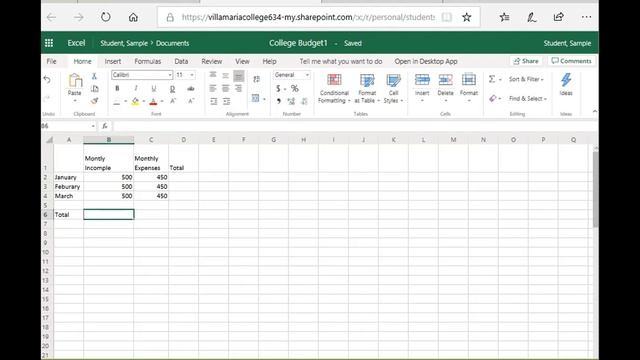
Task: Open the app launcher waffle icon
Action: click(x=49, y=43)
